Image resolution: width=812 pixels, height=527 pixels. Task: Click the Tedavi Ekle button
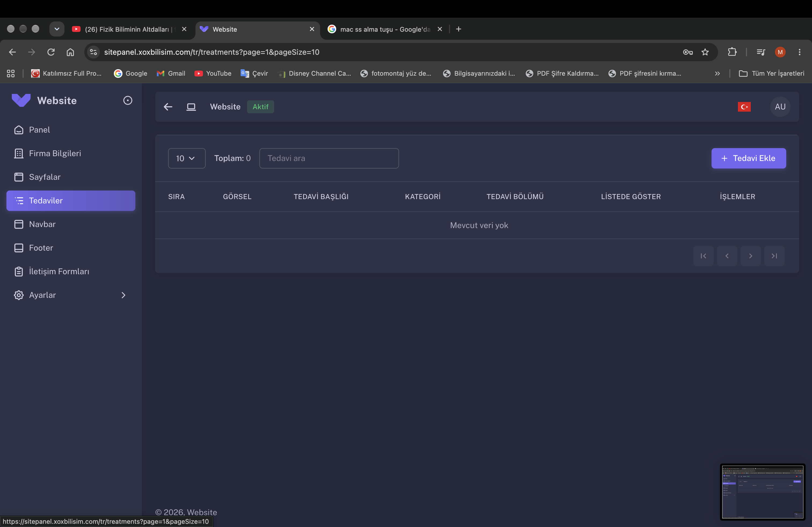coord(749,158)
